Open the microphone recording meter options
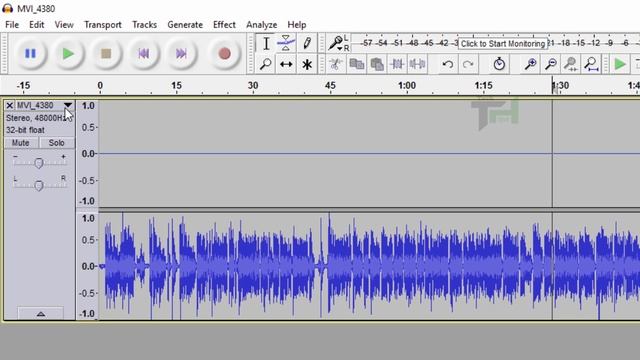Image resolution: width=640 pixels, height=360 pixels. pos(337,43)
